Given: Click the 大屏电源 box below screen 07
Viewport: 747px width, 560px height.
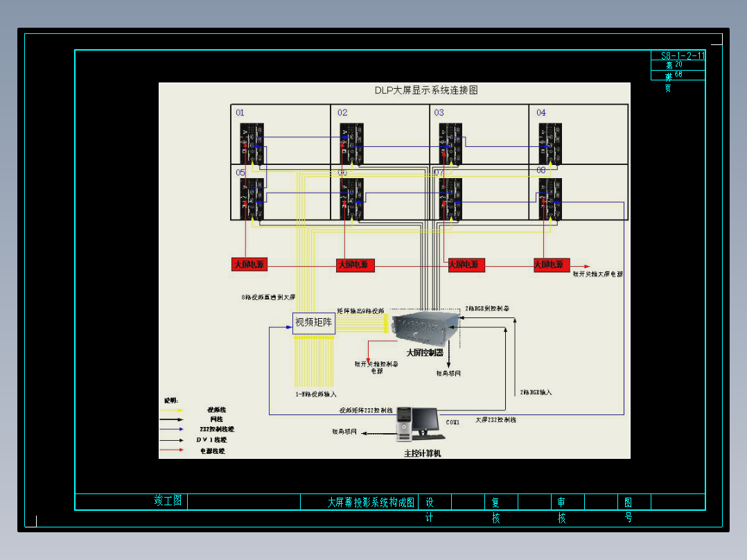Looking at the screenshot, I should tap(466, 265).
